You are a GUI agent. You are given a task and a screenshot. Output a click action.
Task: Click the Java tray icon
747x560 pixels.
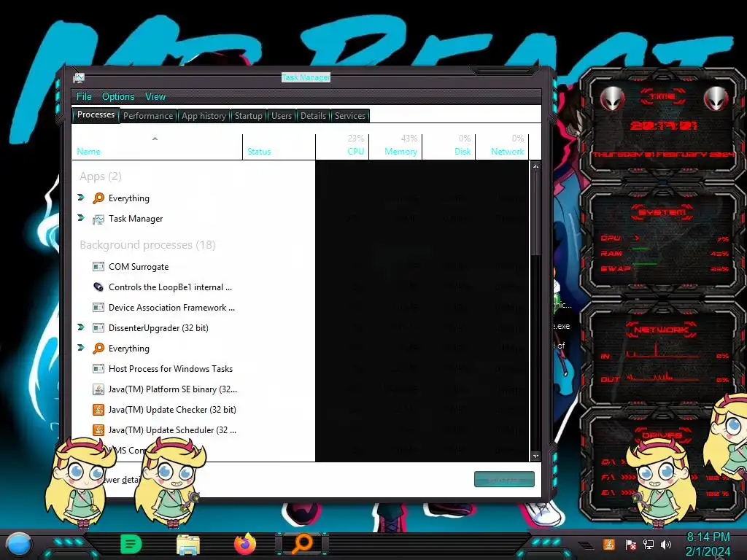(x=609, y=544)
